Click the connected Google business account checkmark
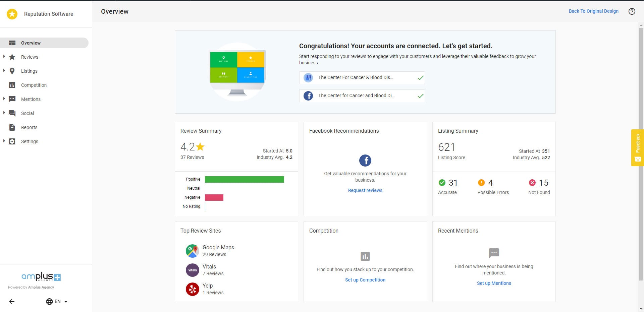 click(x=420, y=78)
